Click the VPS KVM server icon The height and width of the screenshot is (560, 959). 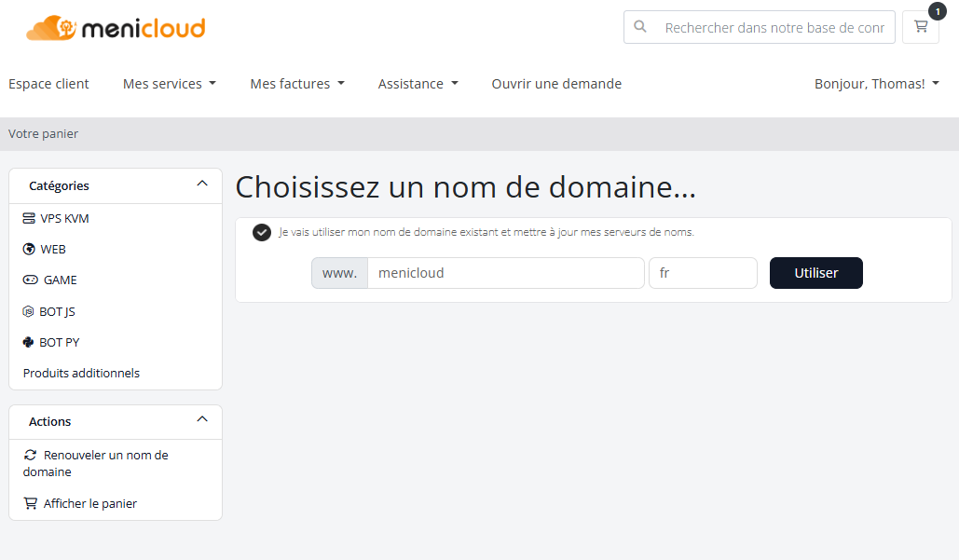(x=29, y=218)
